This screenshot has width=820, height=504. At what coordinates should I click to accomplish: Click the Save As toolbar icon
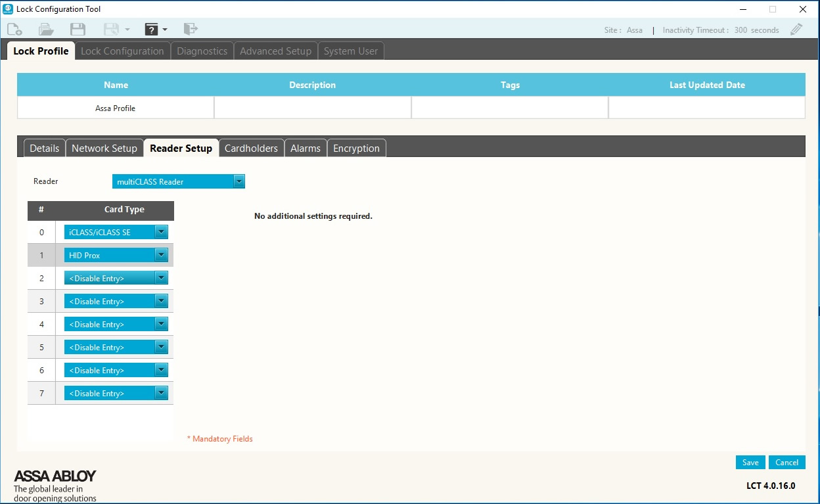[x=111, y=29]
